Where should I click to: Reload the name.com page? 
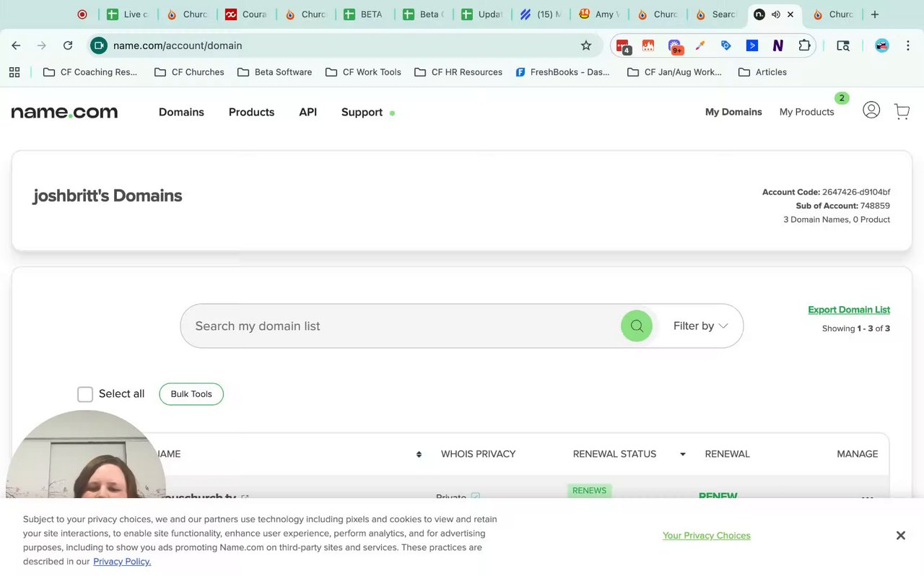(68, 45)
